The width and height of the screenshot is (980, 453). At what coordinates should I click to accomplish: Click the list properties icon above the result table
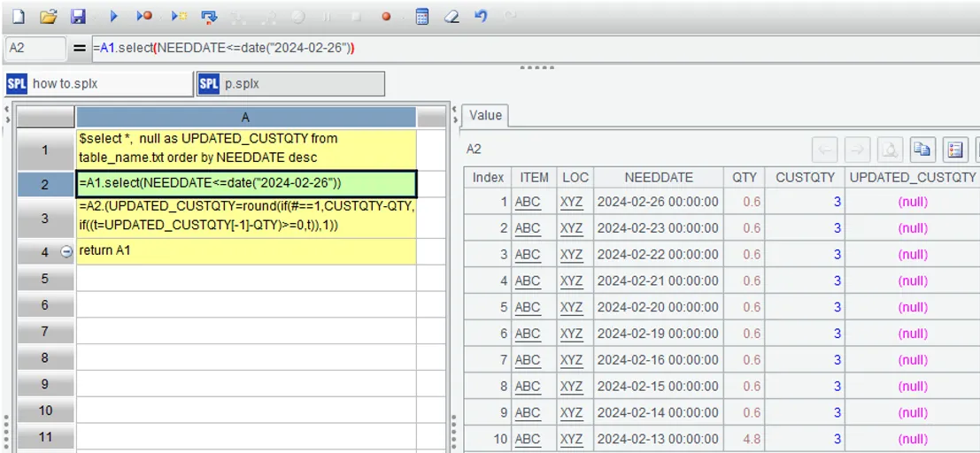tap(955, 150)
